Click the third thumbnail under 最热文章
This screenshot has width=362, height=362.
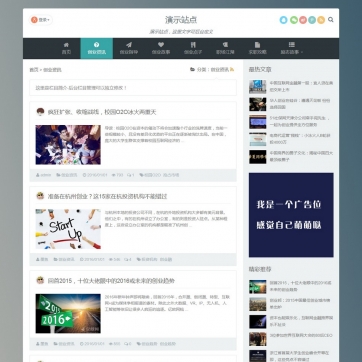click(x=258, y=122)
